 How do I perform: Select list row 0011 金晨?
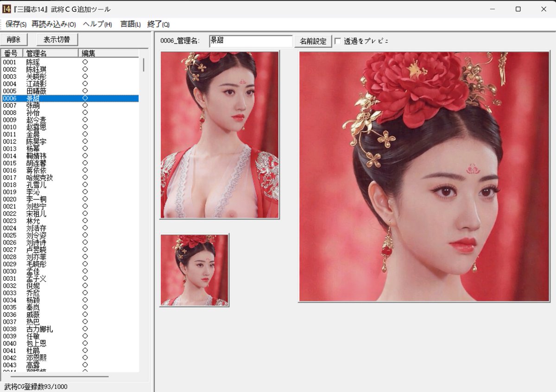point(70,134)
